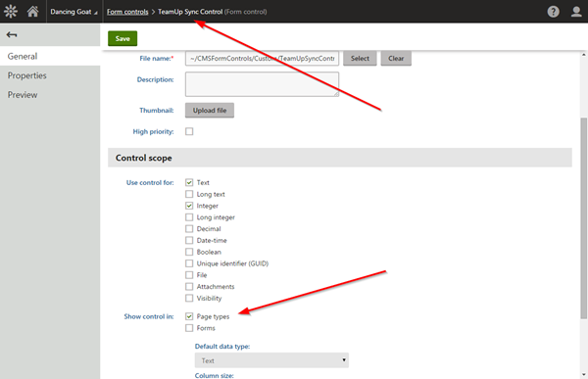Switch to the Properties tab
Screen dimensions: 588x379
(50, 75)
